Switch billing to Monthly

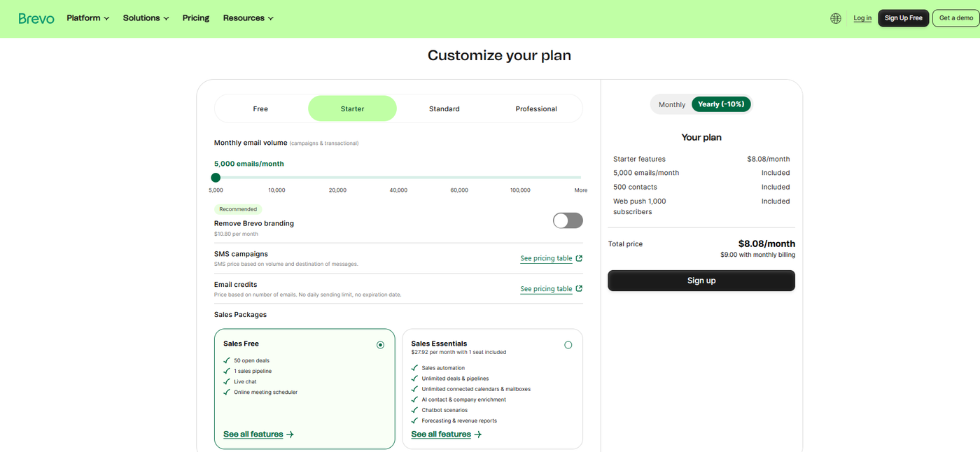[672, 104]
